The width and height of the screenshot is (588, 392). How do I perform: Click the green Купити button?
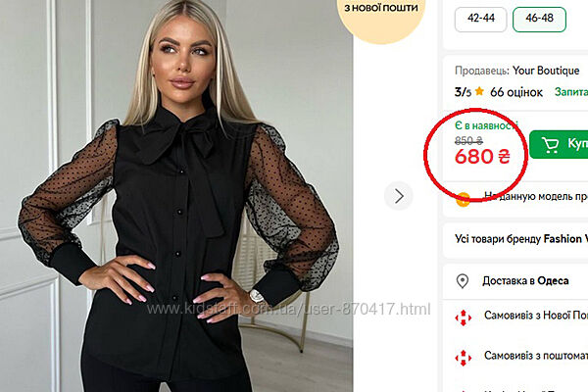(559, 144)
